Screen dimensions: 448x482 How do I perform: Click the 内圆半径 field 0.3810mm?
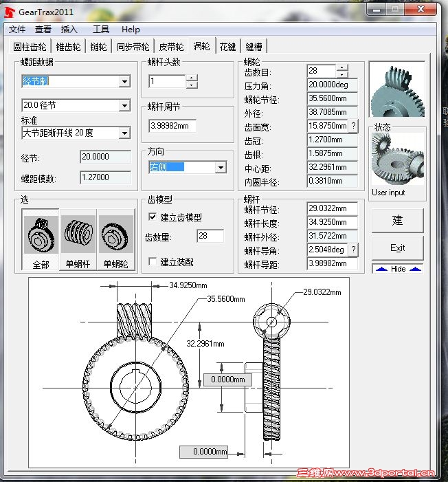click(x=332, y=181)
